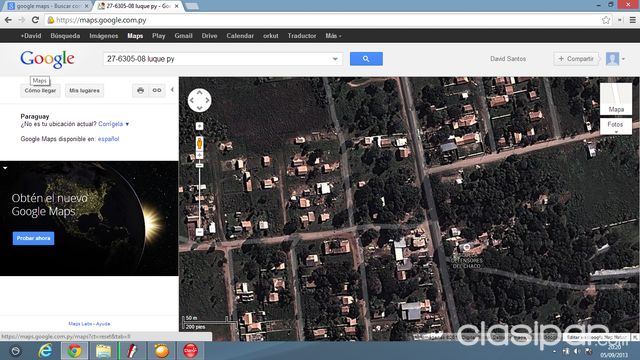Reload the Google Maps page
The height and width of the screenshot is (360, 640).
click(35, 20)
